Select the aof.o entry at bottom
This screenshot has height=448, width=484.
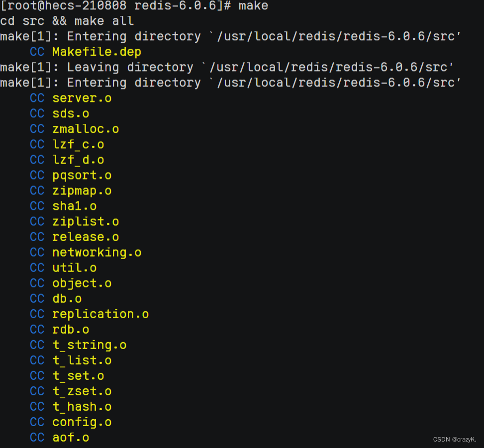tap(71, 437)
